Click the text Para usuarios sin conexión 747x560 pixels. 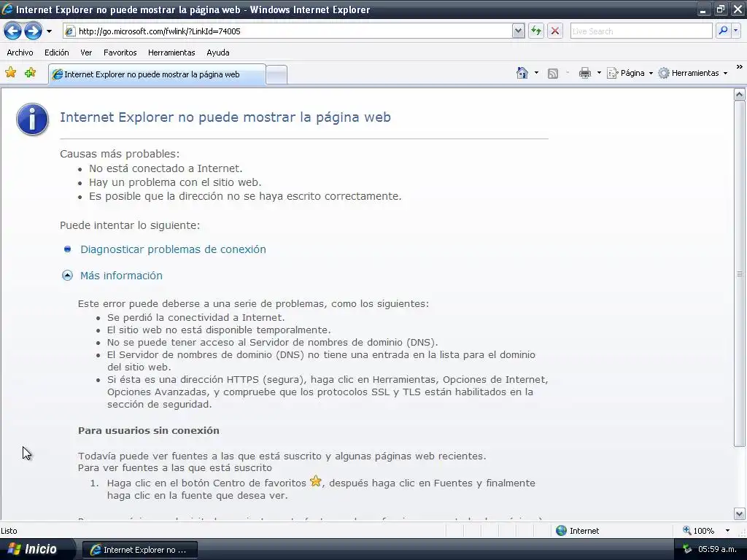(x=149, y=430)
